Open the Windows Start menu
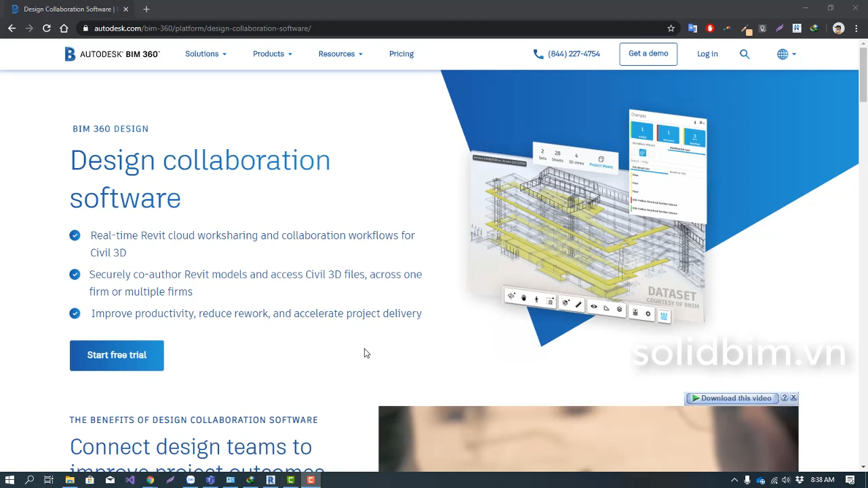This screenshot has height=488, width=868. [x=9, y=480]
